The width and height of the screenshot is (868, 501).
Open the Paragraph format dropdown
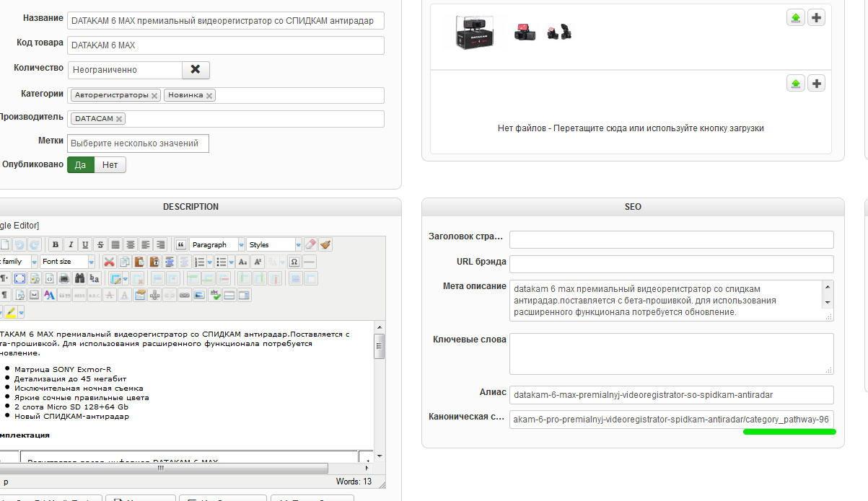pyautogui.click(x=217, y=244)
